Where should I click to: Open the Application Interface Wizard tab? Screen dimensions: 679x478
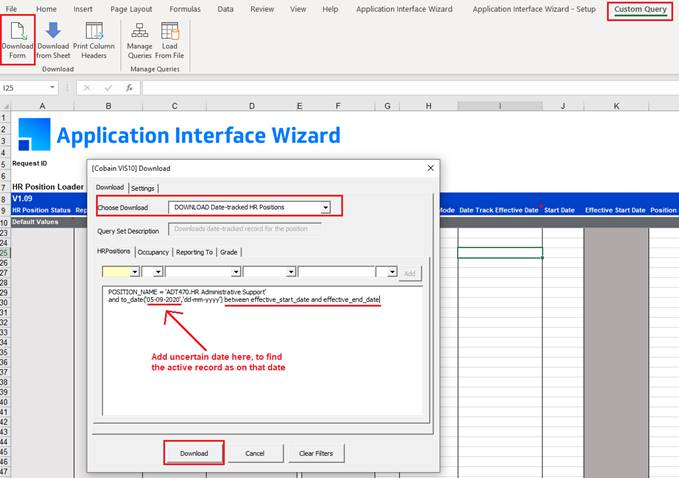(404, 9)
